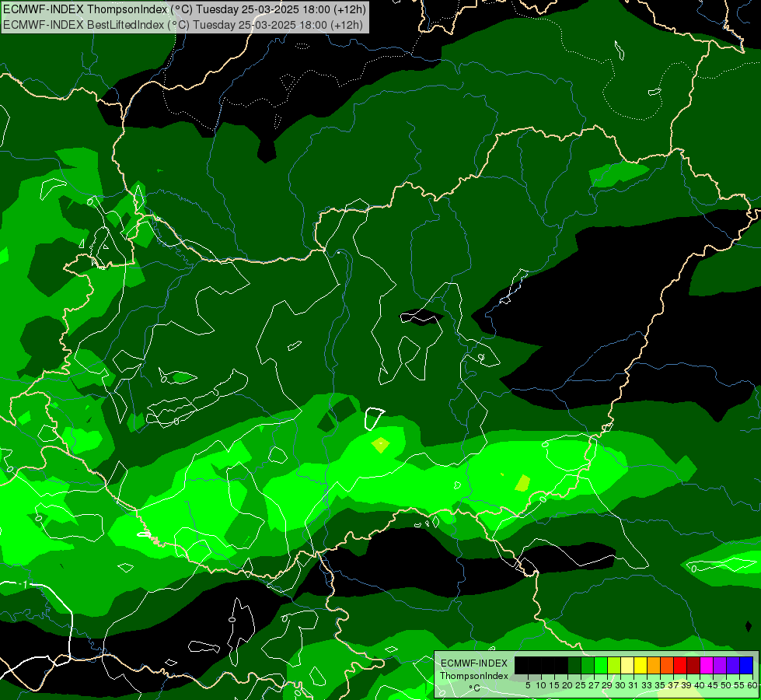Click the legend tick value '5'

point(528,685)
